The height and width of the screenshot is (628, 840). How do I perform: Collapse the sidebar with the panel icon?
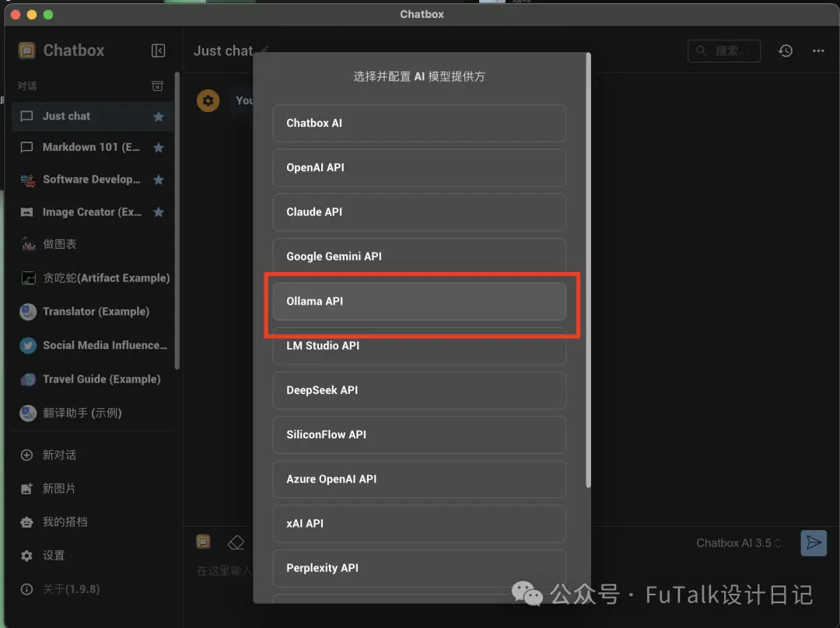158,51
